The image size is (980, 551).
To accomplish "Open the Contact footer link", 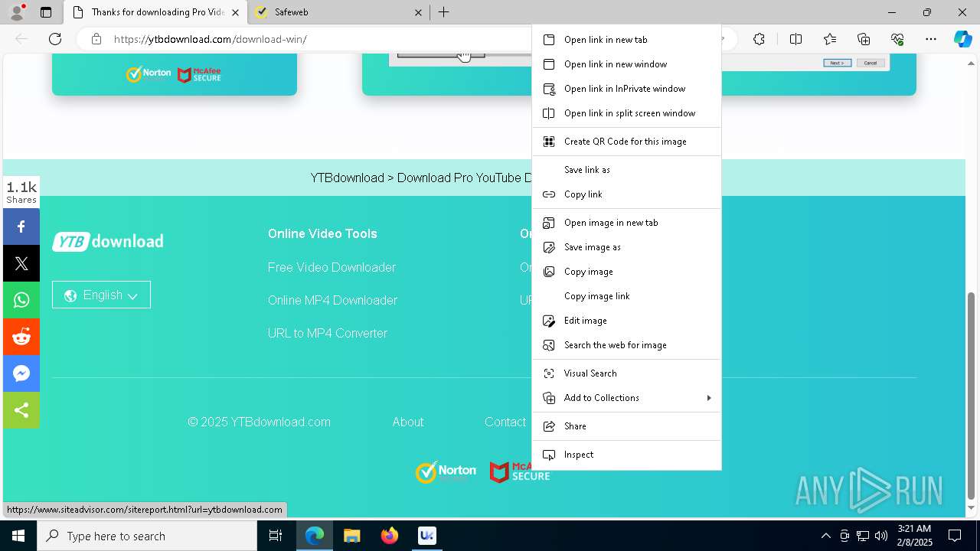I will [x=505, y=422].
